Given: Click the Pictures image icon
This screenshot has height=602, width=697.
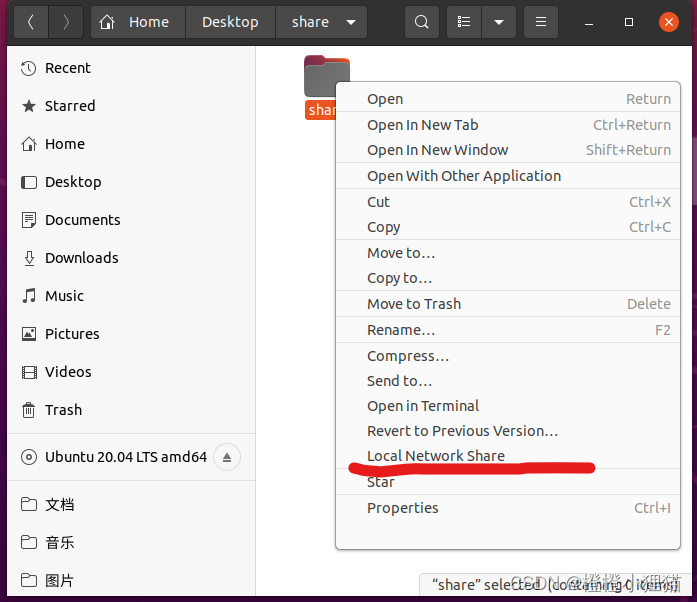Looking at the screenshot, I should [28, 334].
